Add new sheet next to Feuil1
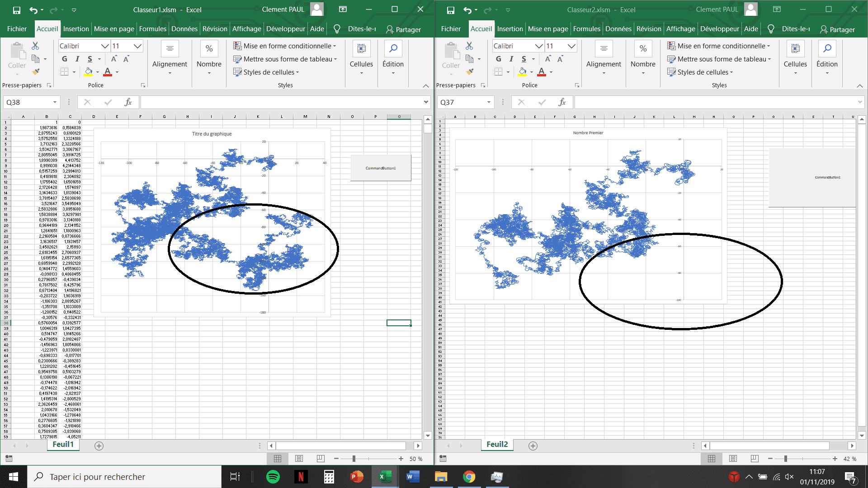 point(99,446)
